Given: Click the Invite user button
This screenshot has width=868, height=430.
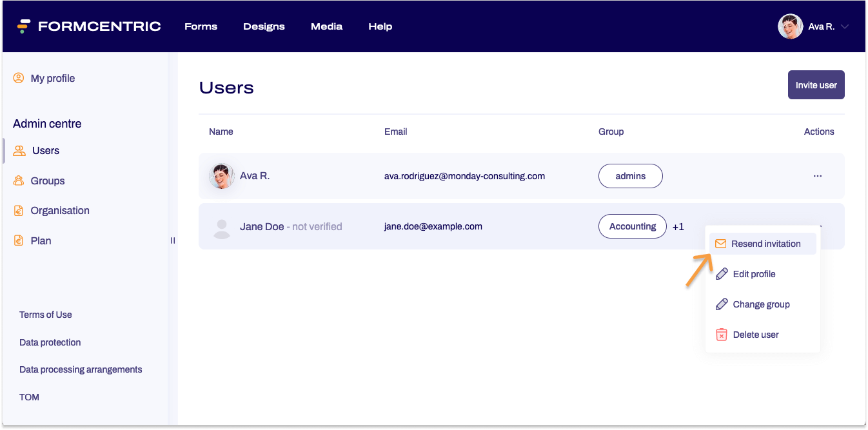Looking at the screenshot, I should [x=816, y=84].
